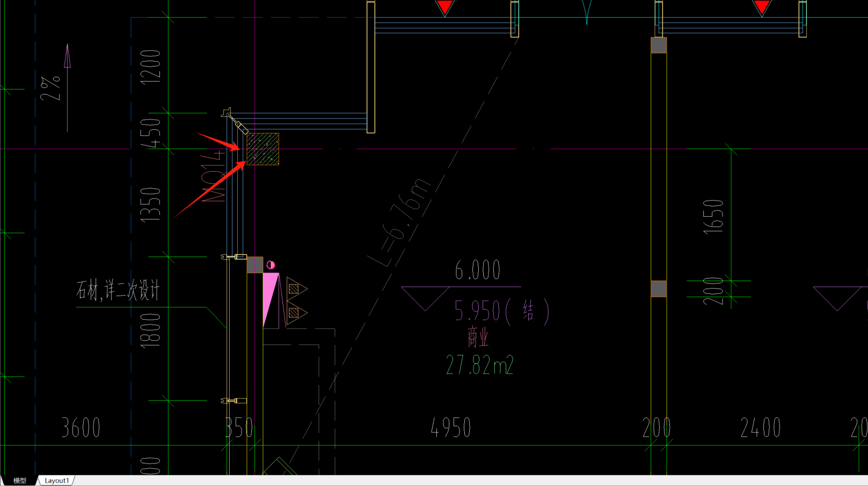Switch to the 模型 tab
Screen dimensions: 868x486
[x=20, y=481]
